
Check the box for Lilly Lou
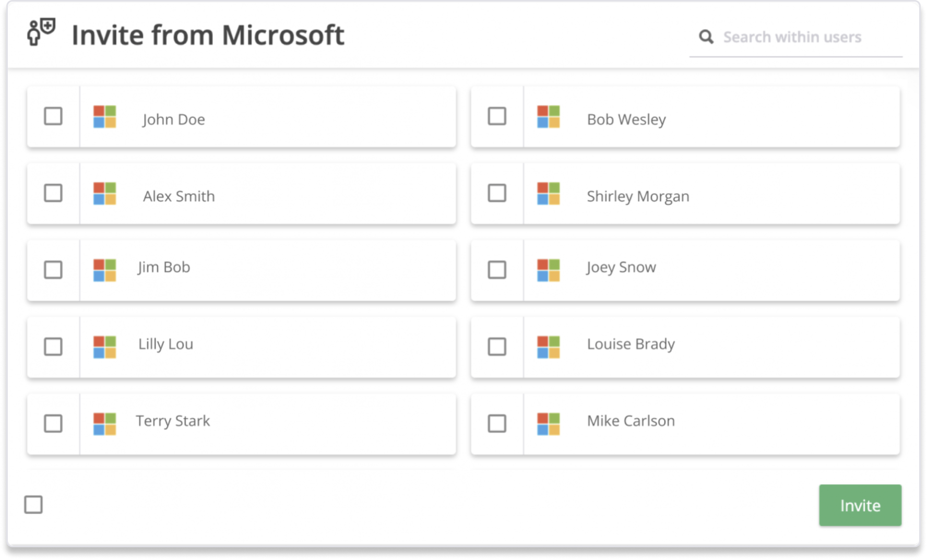pyautogui.click(x=53, y=347)
